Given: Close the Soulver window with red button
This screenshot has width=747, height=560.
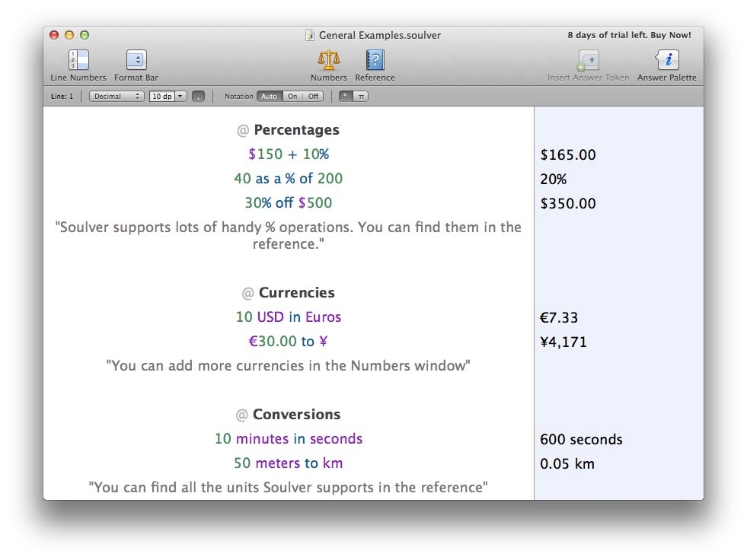Looking at the screenshot, I should (x=54, y=35).
